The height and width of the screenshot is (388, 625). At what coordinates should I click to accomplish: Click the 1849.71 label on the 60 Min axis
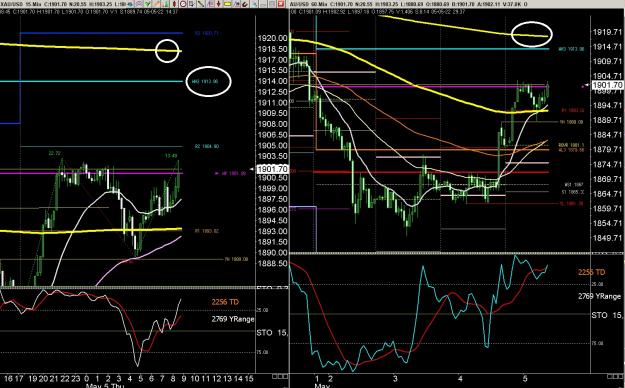pyautogui.click(x=608, y=238)
